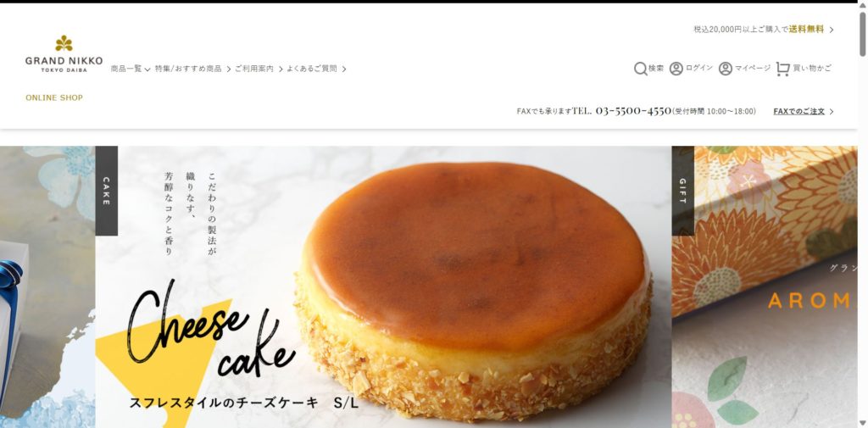
Task: Click the 買い物かご text label
Action: [x=812, y=68]
